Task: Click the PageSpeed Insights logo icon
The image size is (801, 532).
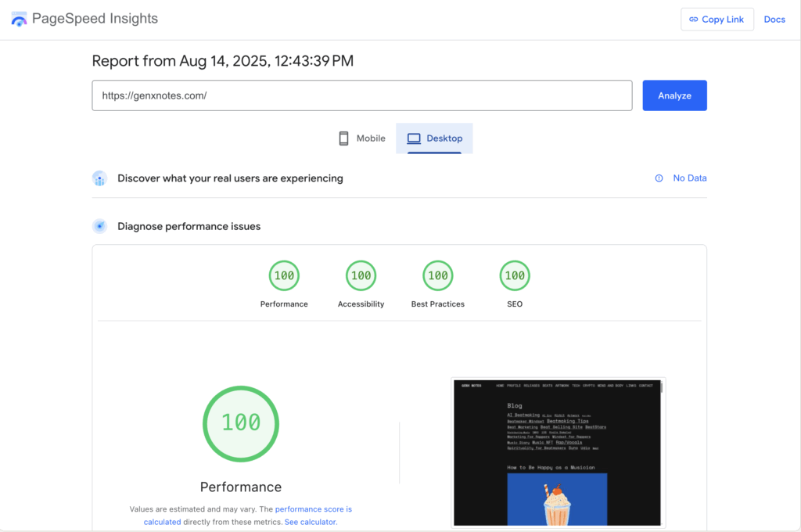Action: point(19,20)
